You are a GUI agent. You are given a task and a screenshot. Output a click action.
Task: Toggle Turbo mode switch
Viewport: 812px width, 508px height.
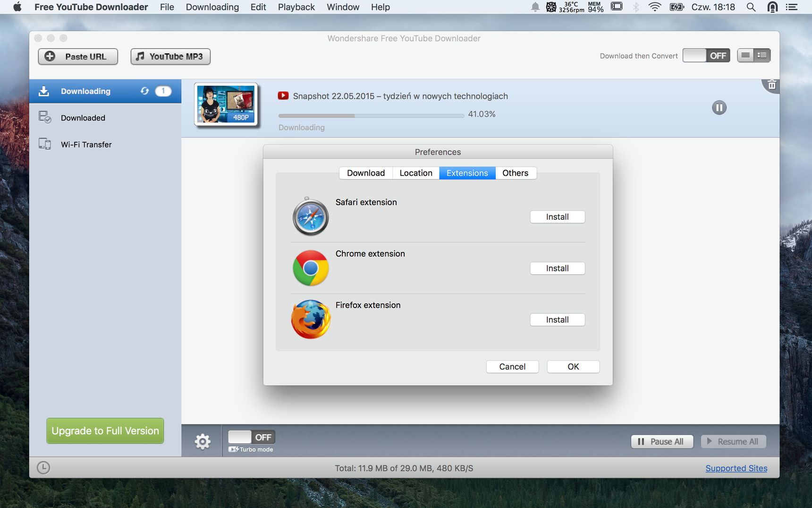coord(252,437)
